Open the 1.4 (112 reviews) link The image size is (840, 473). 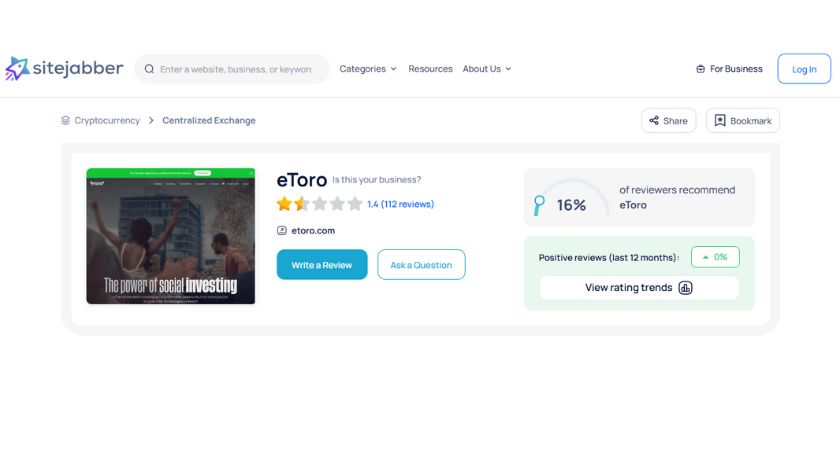click(401, 204)
